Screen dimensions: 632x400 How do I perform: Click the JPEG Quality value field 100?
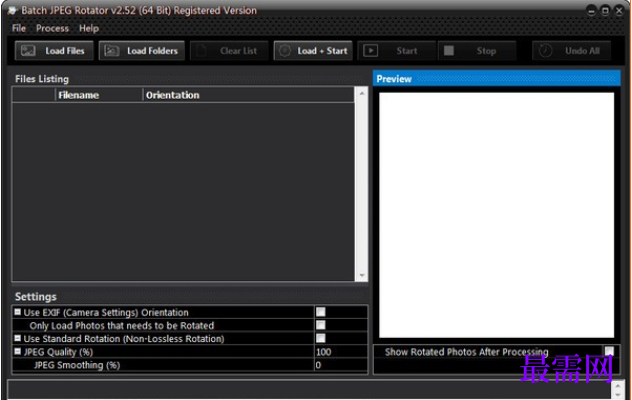click(x=341, y=352)
